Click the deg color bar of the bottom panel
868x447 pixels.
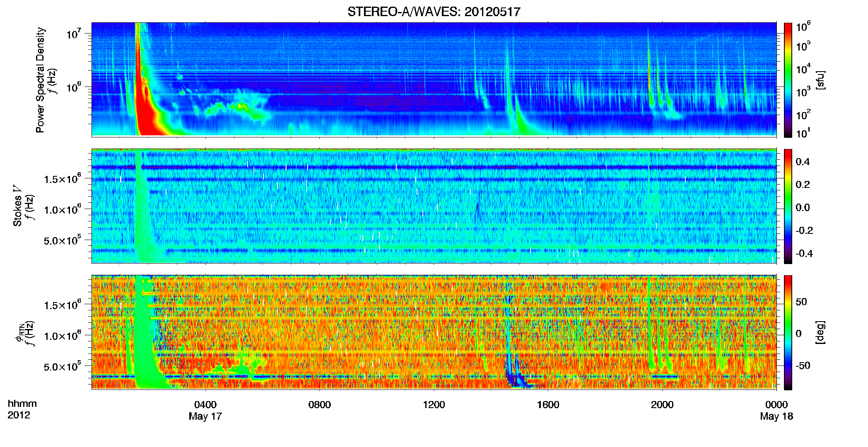tap(788, 332)
